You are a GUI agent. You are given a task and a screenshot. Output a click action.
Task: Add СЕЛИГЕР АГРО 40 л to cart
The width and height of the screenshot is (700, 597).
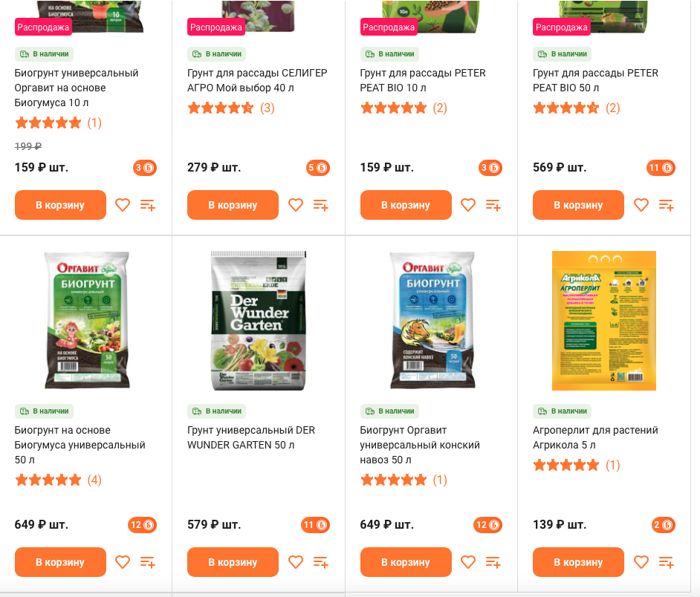coord(233,205)
